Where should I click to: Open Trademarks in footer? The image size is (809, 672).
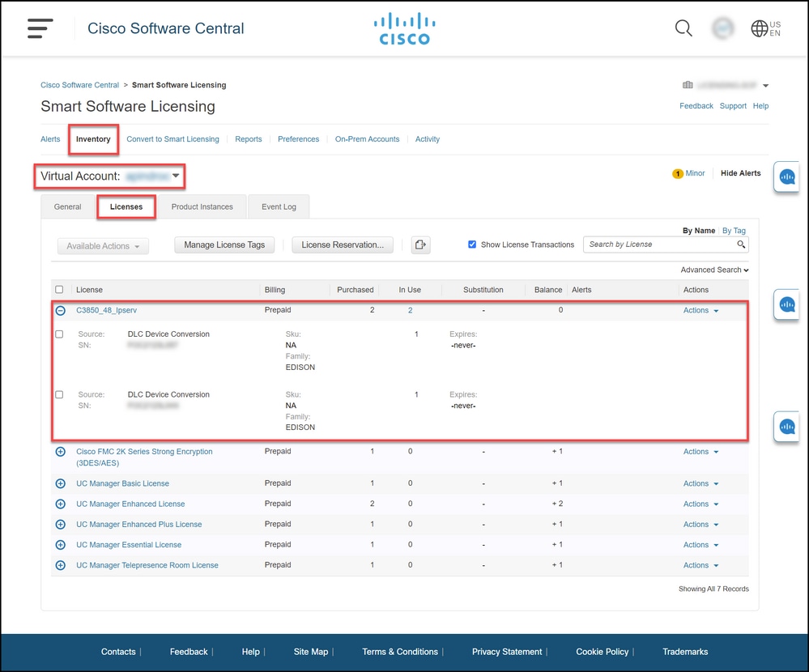point(684,652)
